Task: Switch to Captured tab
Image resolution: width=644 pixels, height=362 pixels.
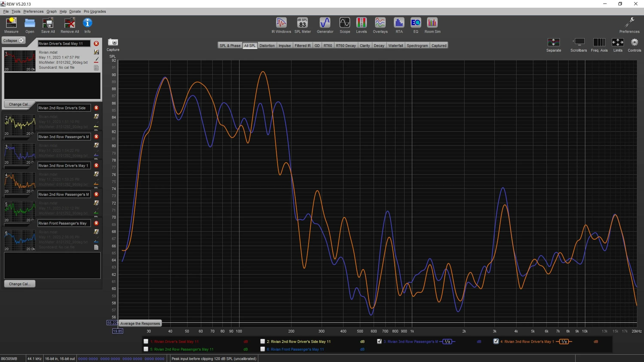Action: pyautogui.click(x=439, y=45)
